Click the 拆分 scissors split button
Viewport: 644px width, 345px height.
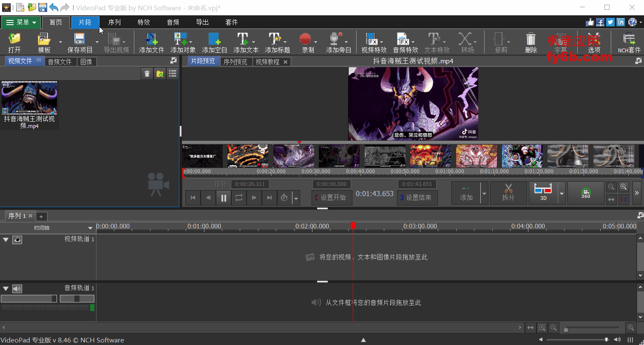tap(508, 193)
